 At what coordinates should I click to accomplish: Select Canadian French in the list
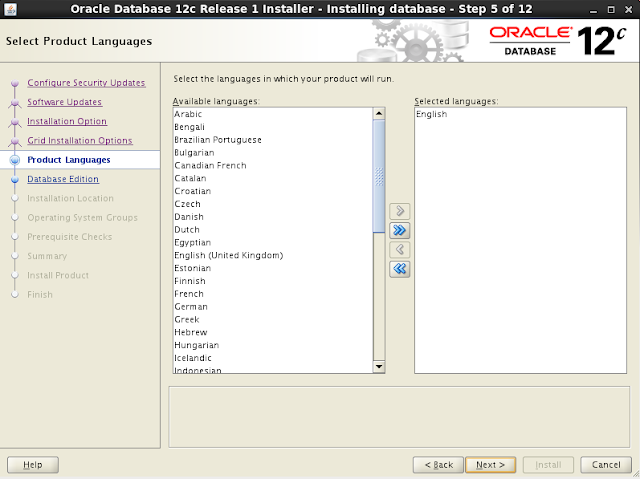pyautogui.click(x=273, y=166)
